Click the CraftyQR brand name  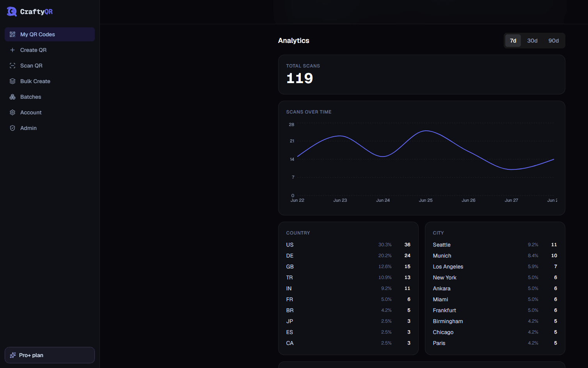click(36, 12)
